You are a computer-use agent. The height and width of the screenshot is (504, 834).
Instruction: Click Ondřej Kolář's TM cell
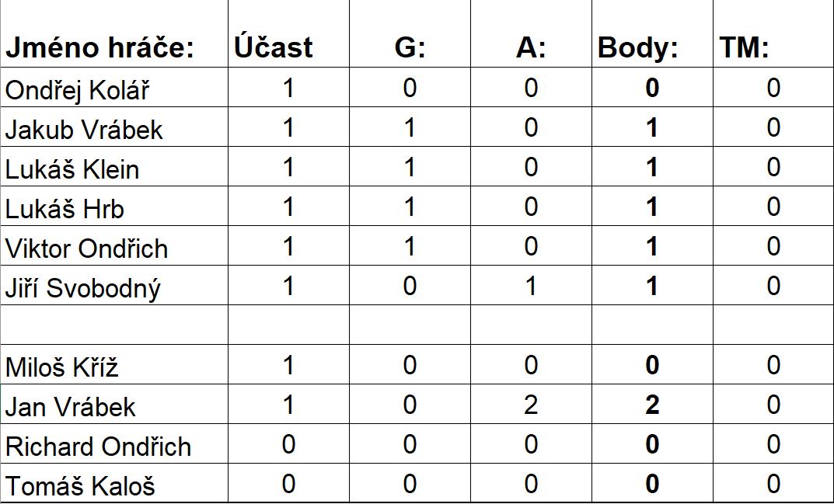click(x=773, y=88)
